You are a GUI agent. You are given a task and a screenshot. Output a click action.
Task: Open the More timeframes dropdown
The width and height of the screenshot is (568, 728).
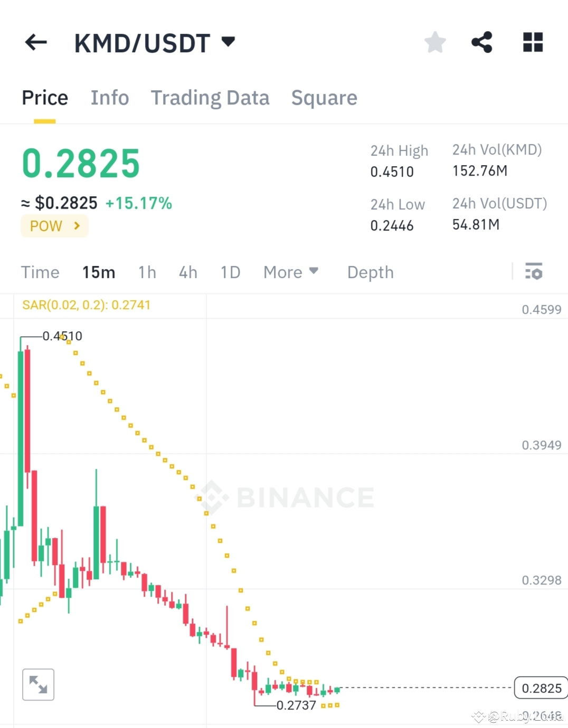(x=291, y=272)
